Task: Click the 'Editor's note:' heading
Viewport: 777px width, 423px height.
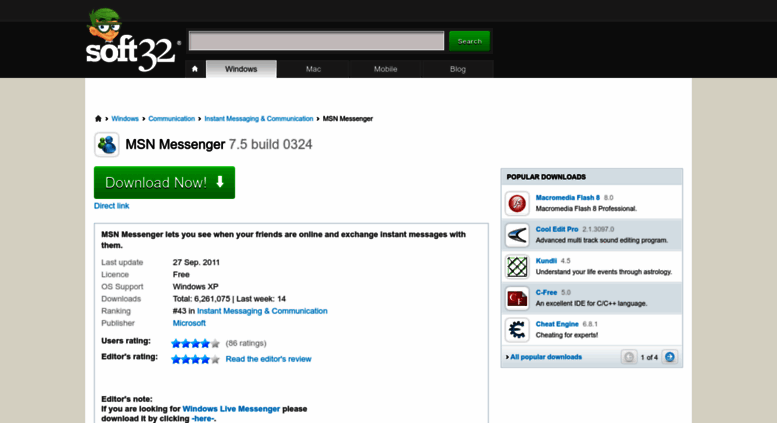Action: 127,399
